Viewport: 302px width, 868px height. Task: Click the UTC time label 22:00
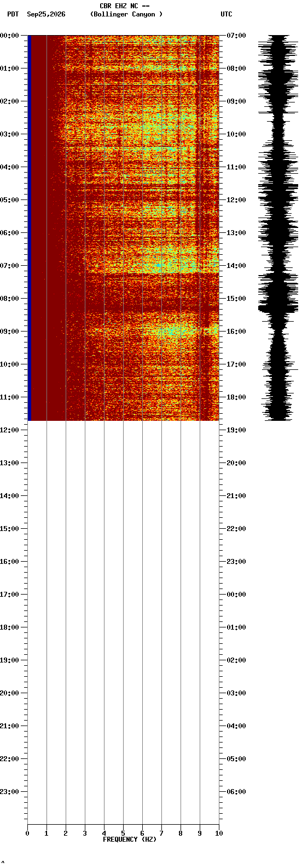coord(236,529)
